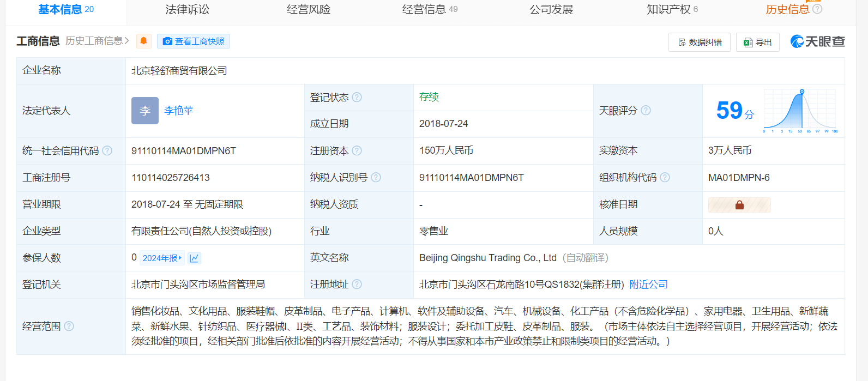
Task: Click the 零售业 industry value
Action: 434,231
